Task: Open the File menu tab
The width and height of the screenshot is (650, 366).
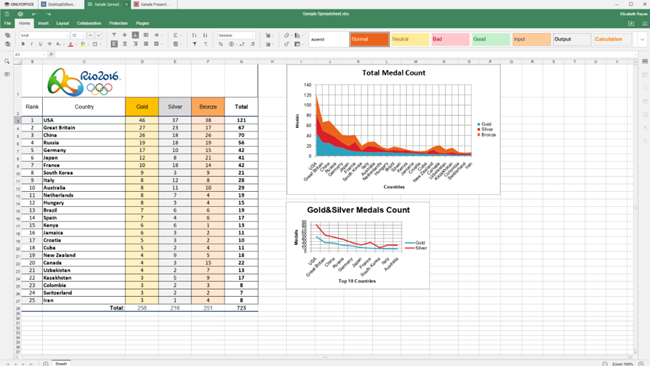Action: point(7,24)
